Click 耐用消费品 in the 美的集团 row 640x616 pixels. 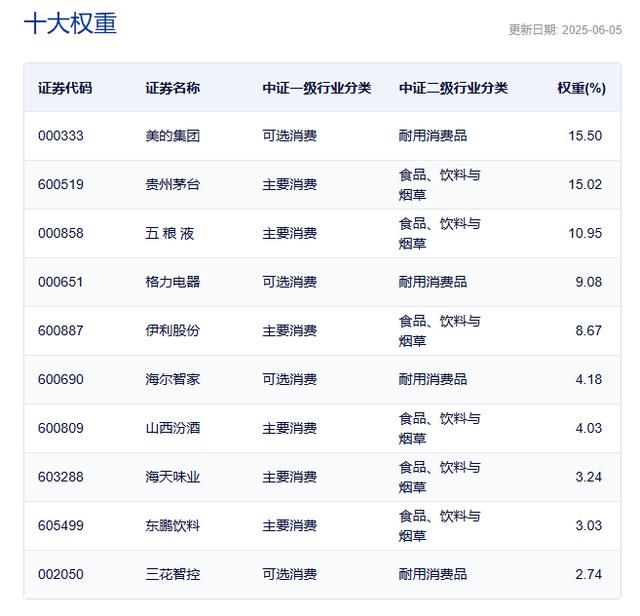(433, 136)
